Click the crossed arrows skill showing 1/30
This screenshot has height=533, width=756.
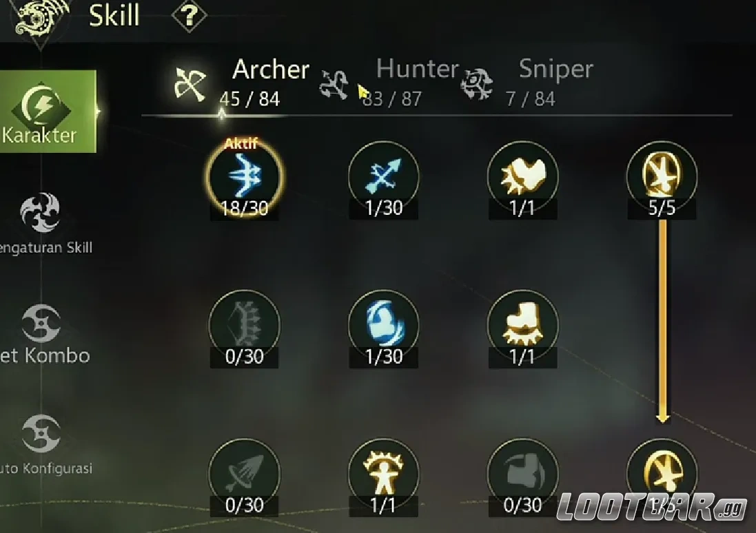(383, 178)
